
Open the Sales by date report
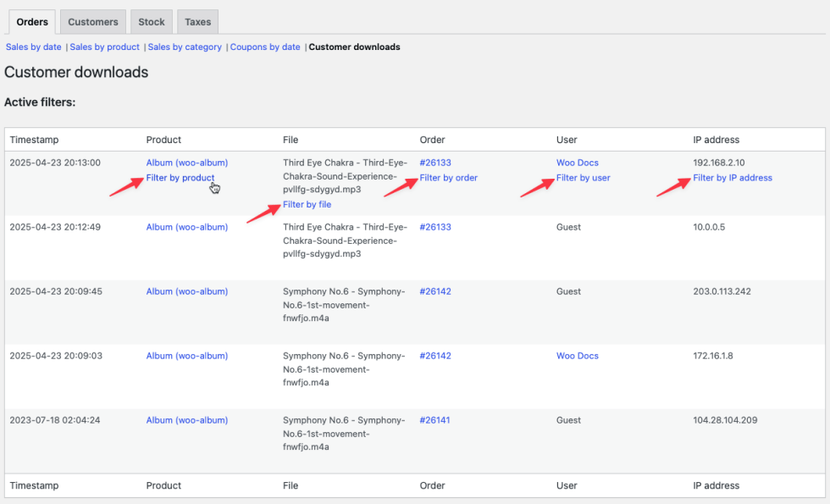click(33, 47)
